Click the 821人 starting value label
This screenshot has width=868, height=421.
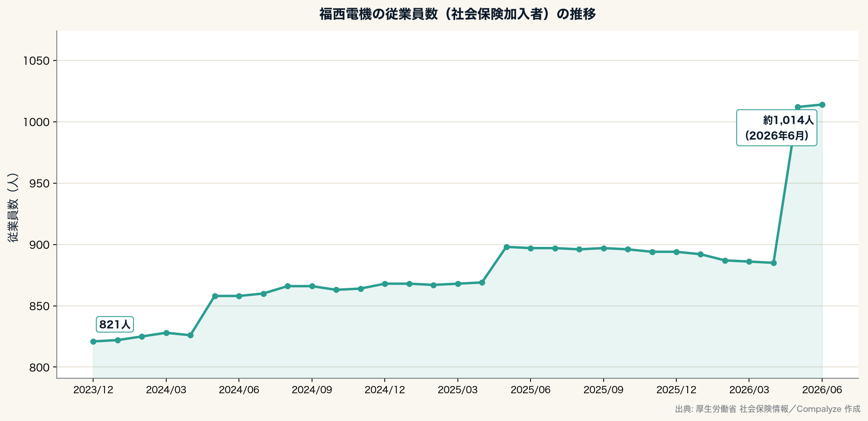coord(115,324)
